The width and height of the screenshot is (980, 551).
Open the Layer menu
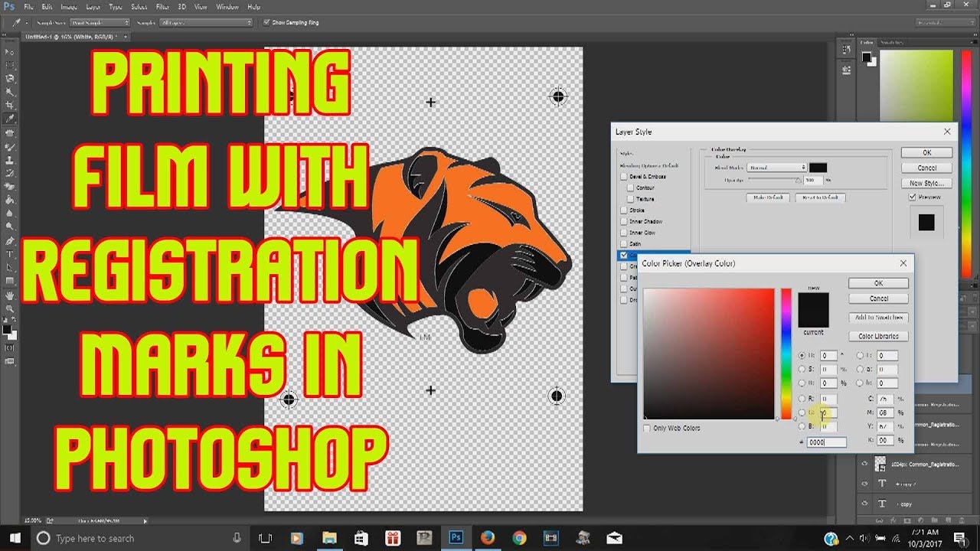[x=92, y=7]
